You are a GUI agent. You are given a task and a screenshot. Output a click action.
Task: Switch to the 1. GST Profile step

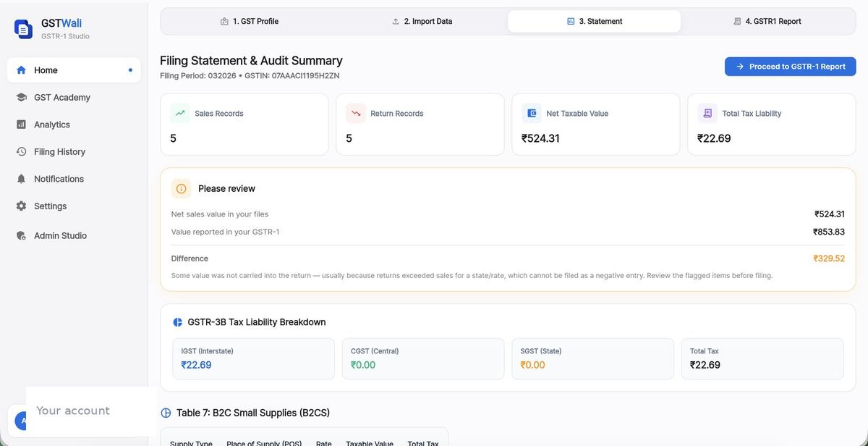click(249, 21)
